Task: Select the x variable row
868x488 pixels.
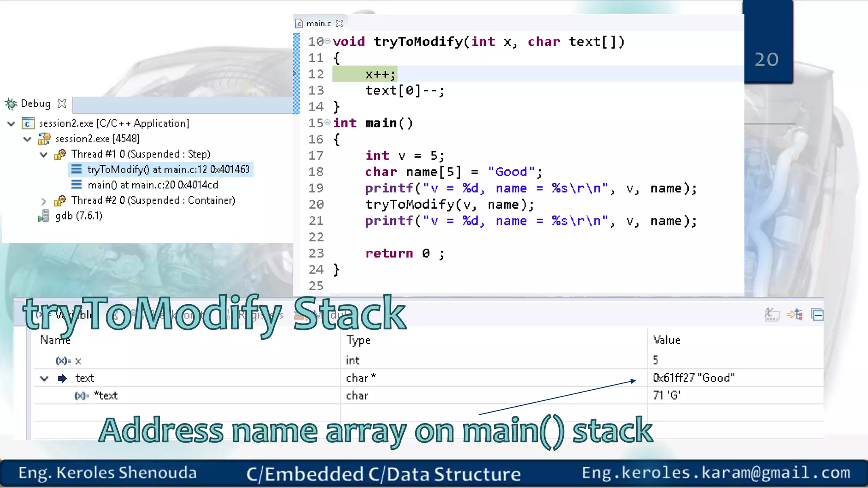Action: [x=78, y=361]
